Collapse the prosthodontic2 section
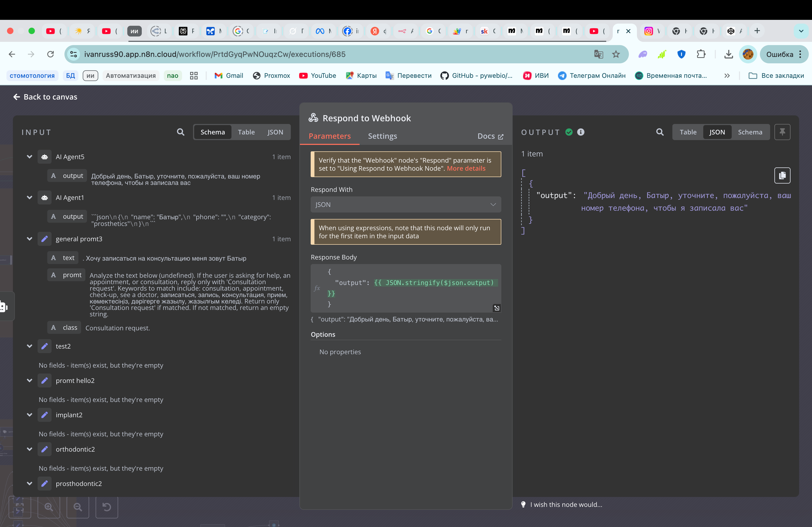The width and height of the screenshot is (812, 527). click(x=29, y=484)
